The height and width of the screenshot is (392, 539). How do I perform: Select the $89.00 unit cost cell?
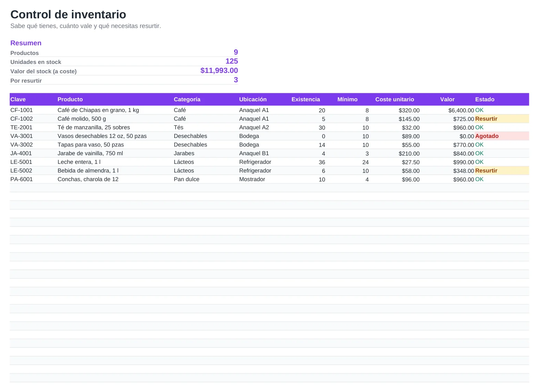pos(411,136)
